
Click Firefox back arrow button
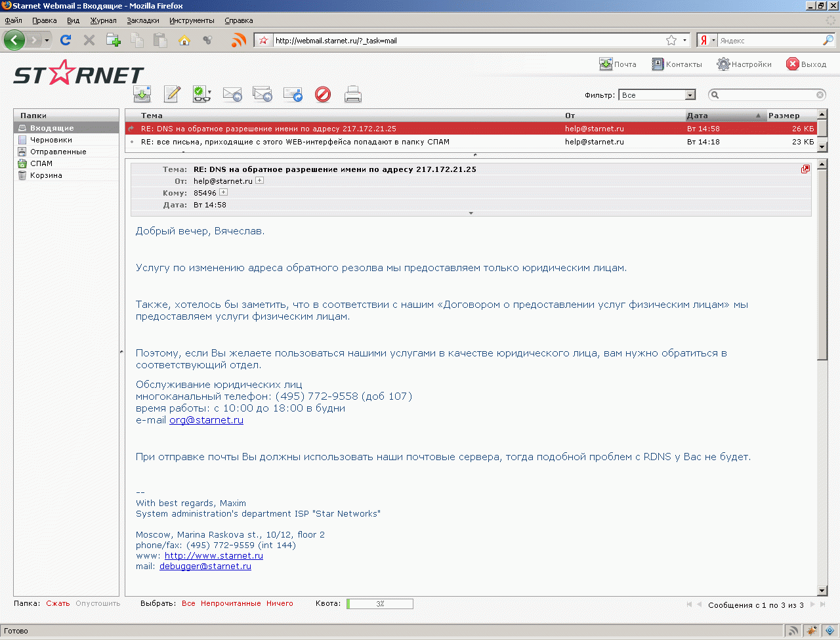[14, 40]
